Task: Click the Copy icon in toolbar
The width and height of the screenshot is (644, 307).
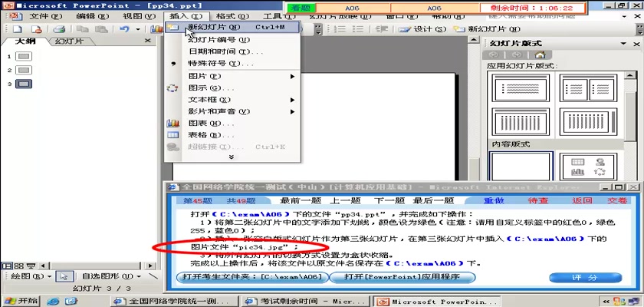Action: 83,29
